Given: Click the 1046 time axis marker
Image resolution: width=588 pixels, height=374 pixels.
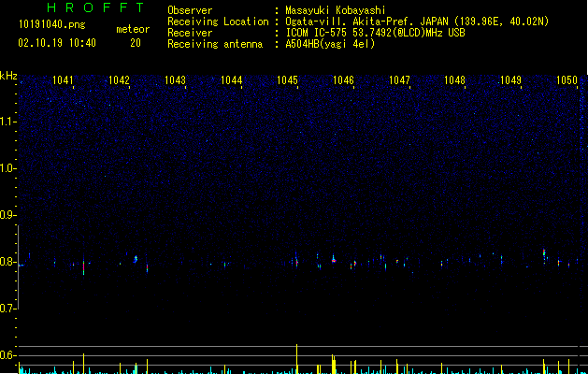Looking at the screenshot, I should pyautogui.click(x=343, y=80).
